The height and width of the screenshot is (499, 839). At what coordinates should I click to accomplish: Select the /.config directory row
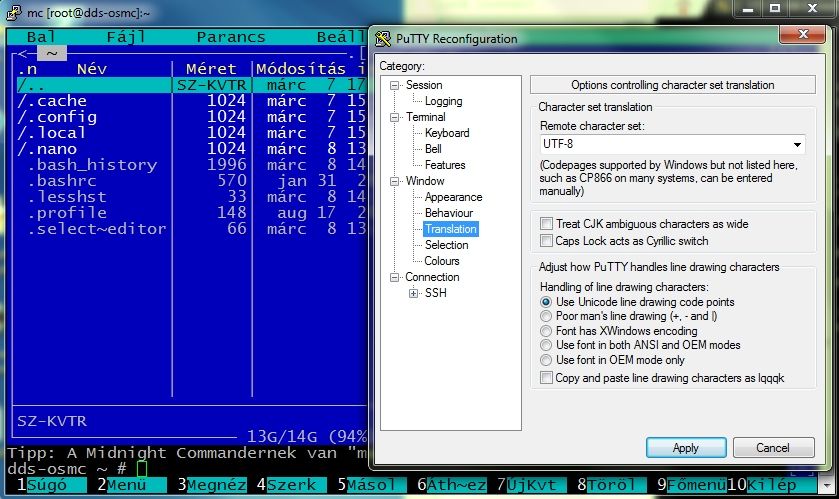coord(190,117)
